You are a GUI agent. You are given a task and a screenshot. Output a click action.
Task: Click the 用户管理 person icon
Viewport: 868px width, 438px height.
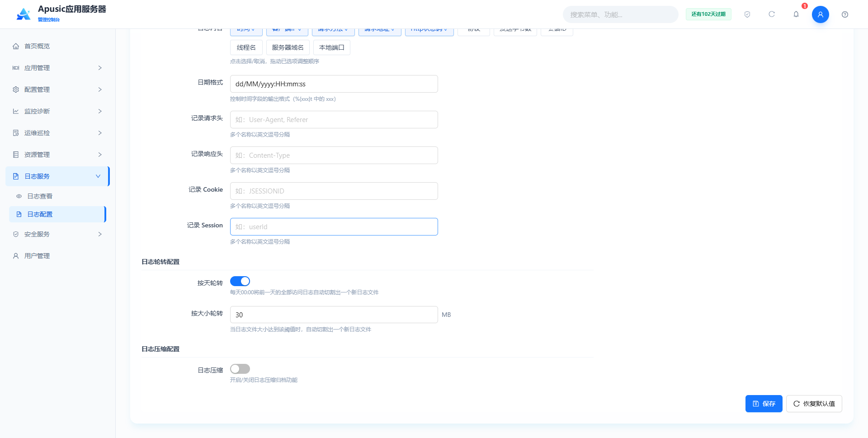[x=16, y=256]
